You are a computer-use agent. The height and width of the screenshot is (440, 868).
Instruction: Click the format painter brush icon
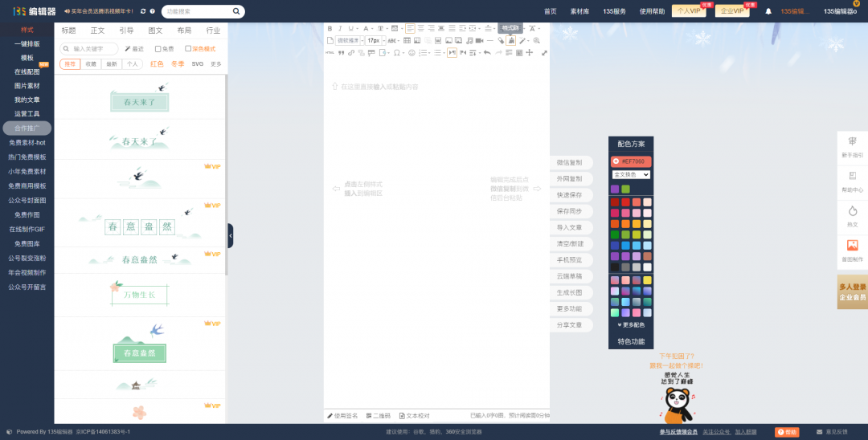pyautogui.click(x=510, y=40)
